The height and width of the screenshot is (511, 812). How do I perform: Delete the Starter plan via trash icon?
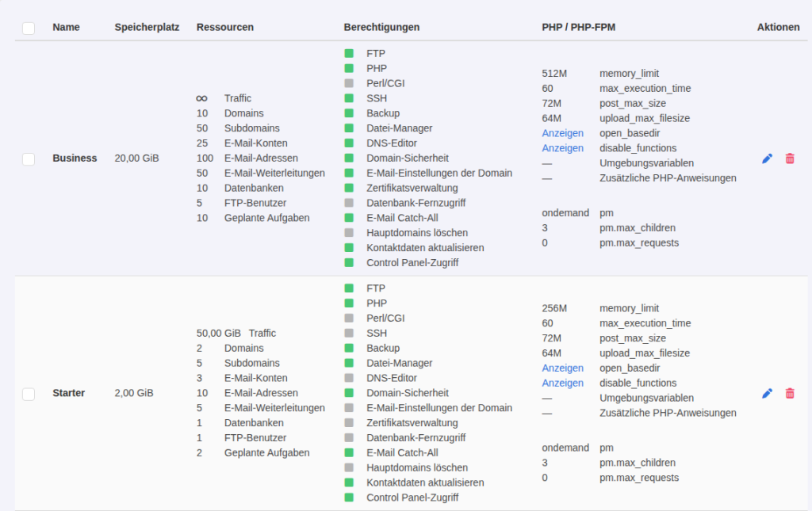790,394
